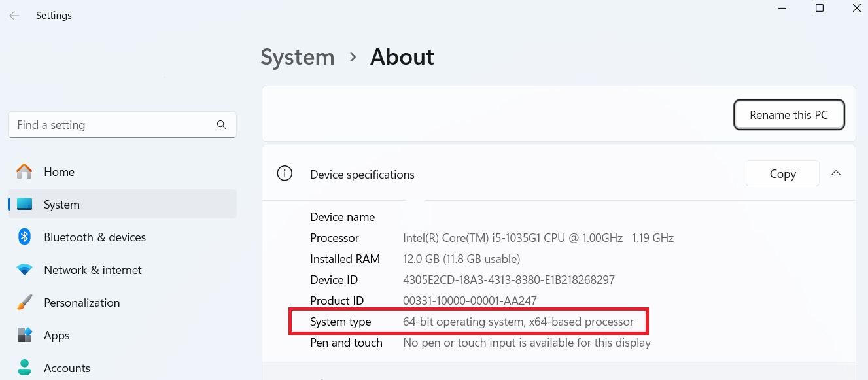
Task: Click the Device specifications info icon
Action: tap(285, 174)
